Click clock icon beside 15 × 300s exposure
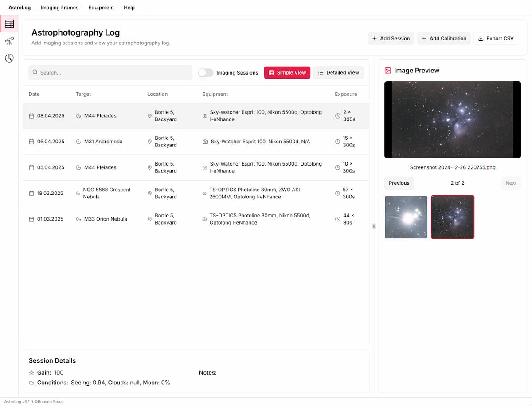 coord(338,142)
